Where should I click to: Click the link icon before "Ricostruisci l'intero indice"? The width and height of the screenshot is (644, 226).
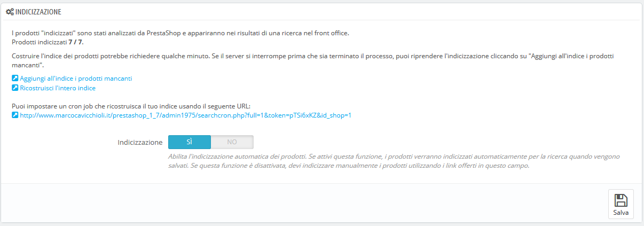coord(15,88)
